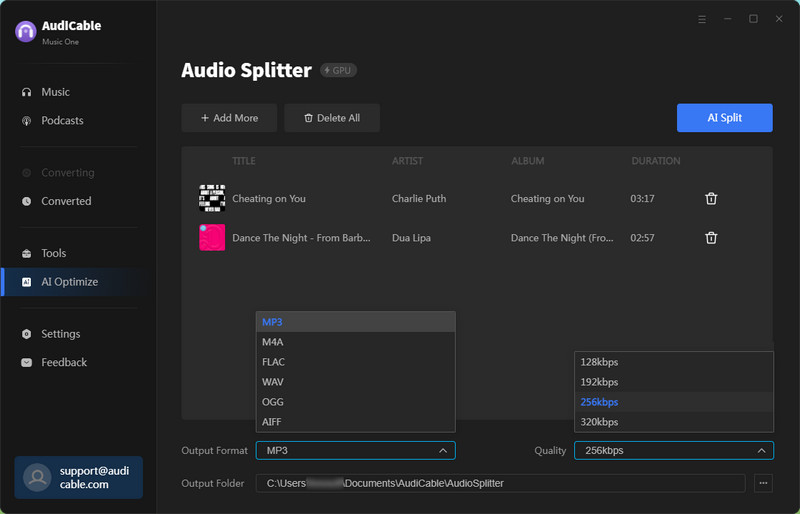Select 192kbps quality
Viewport: 800px width, 514px height.
pos(674,382)
